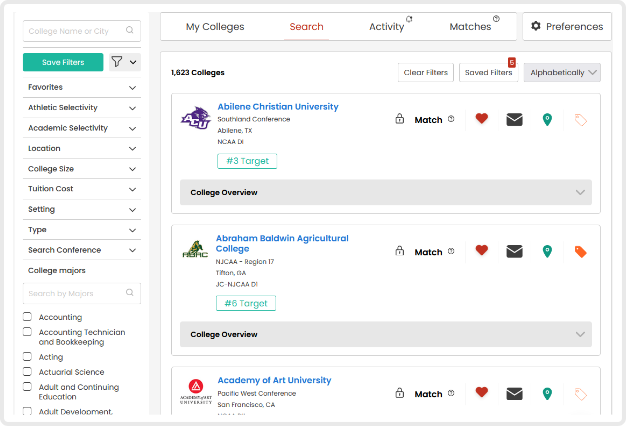Open the Alphabetically sort dropdown

(x=564, y=72)
